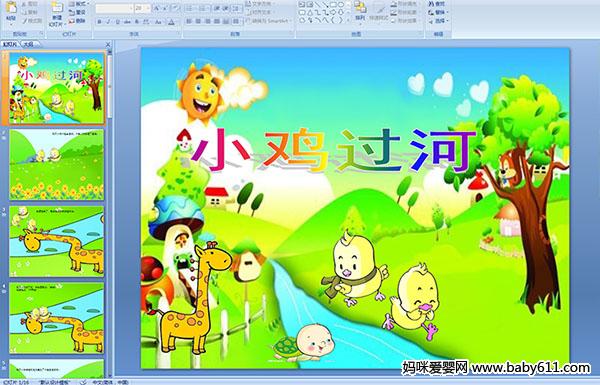Click the Reset slide button
The height and width of the screenshot is (385, 600).
[77, 13]
